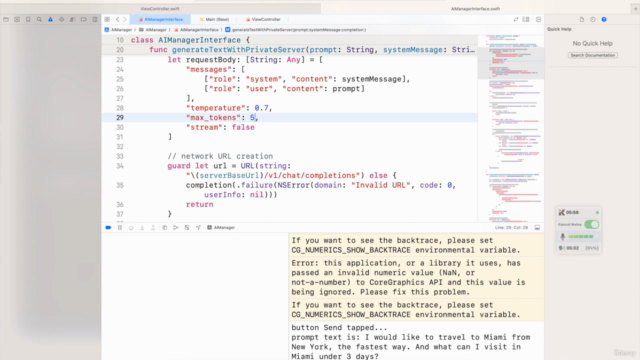Open the AIManagerInterface file breadcrumb
Image resolution: width=640 pixels, height=360 pixels.
pyautogui.click(x=196, y=30)
